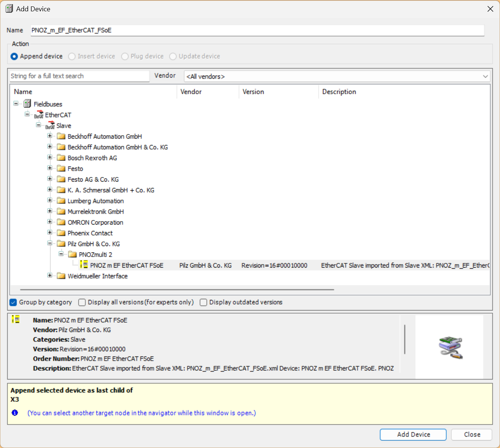The width and height of the screenshot is (500, 448).
Task: Collapse the Slave tree node
Action: pos(38,125)
